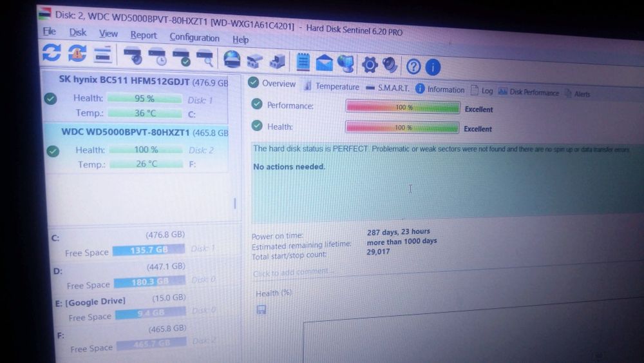Click the save floppy icon under Health (%)
Screen dimensions: 644x363
[x=261, y=309]
